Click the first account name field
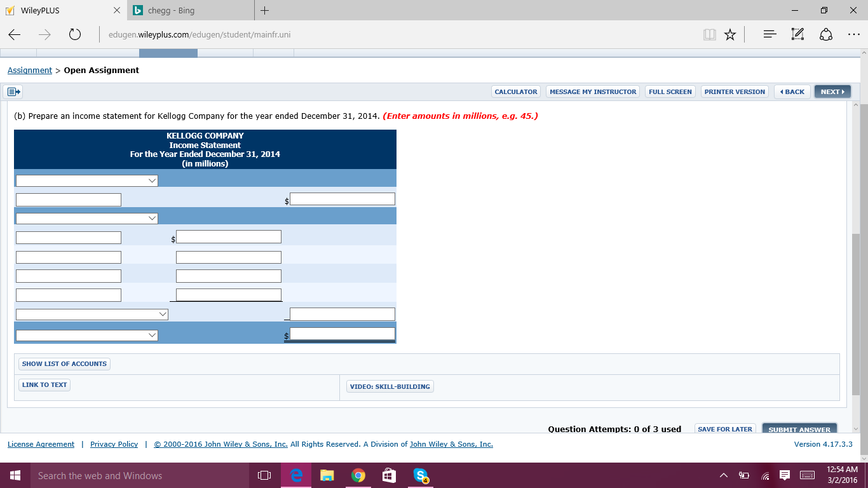 click(x=69, y=200)
